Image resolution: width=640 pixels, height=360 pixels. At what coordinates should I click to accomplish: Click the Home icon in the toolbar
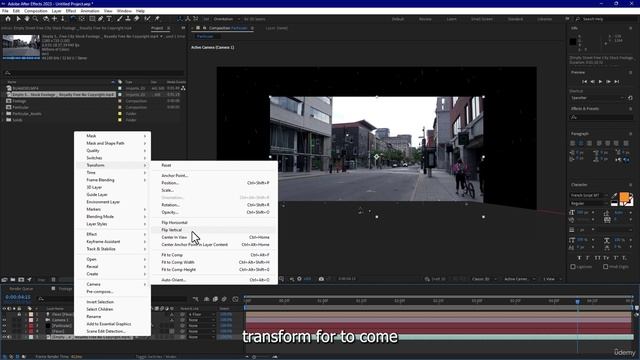coord(8,19)
